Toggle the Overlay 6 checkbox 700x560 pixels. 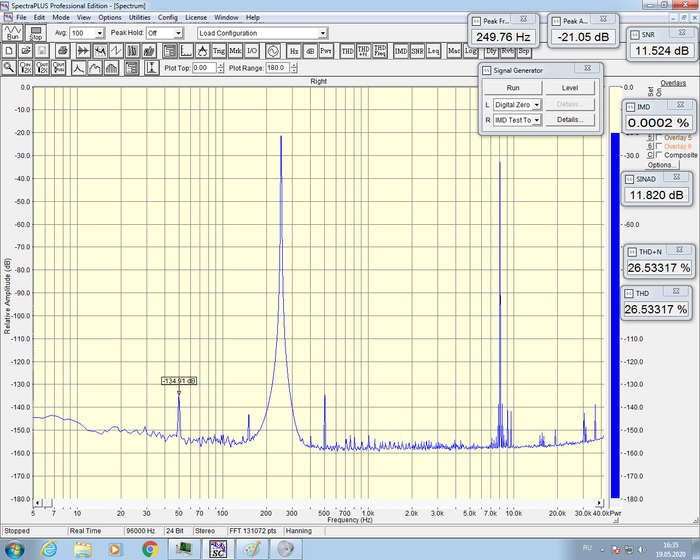pyautogui.click(x=657, y=146)
